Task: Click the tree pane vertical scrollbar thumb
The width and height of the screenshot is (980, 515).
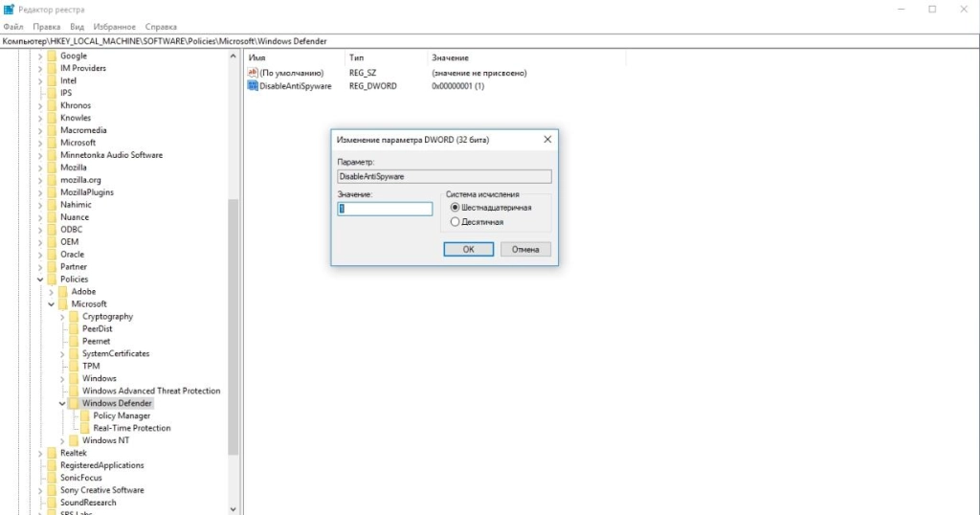Action: pos(234,326)
